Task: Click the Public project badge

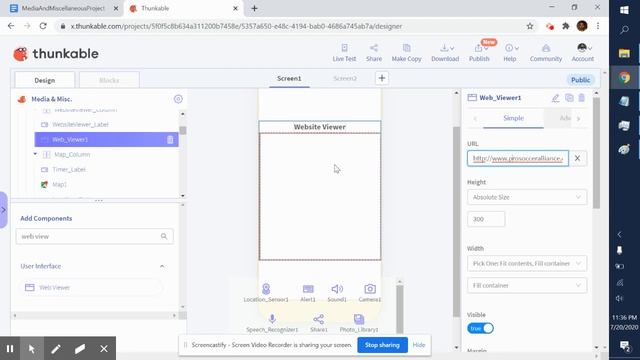Action: click(580, 80)
